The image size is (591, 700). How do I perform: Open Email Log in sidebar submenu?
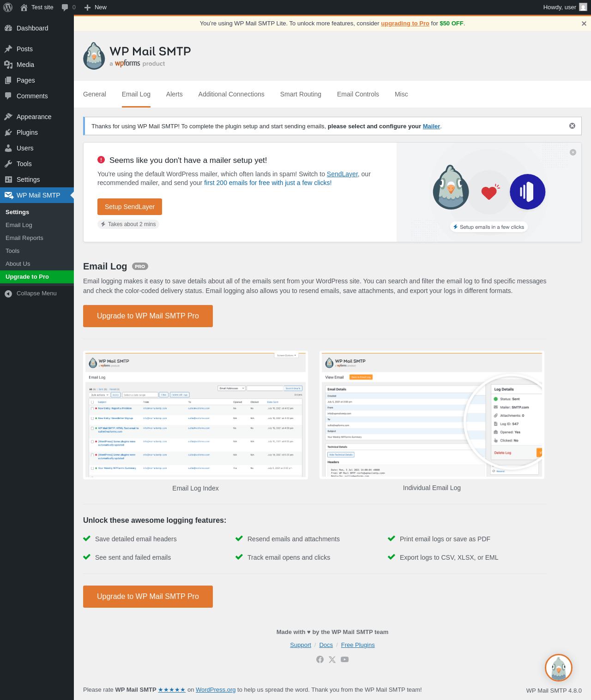click(x=37, y=225)
